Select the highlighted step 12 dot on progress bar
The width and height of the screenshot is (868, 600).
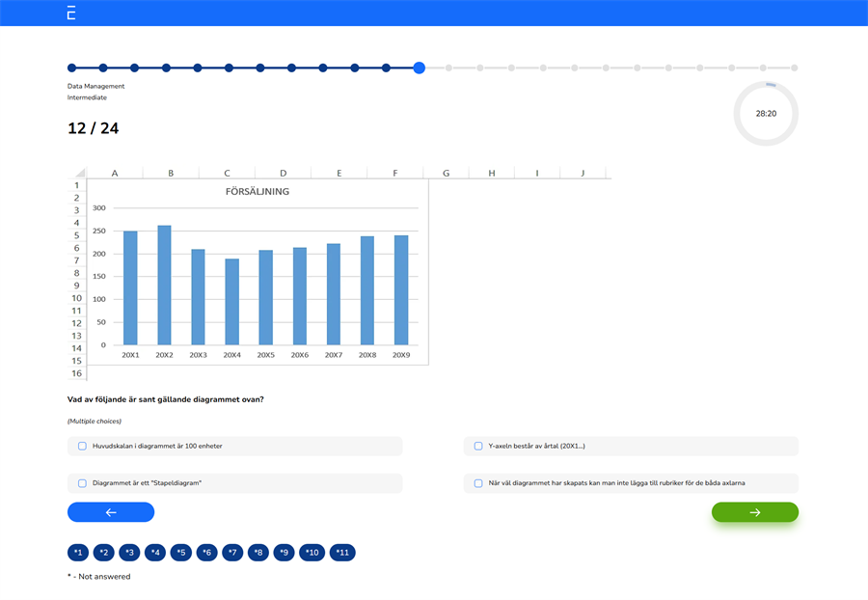pyautogui.click(x=419, y=68)
